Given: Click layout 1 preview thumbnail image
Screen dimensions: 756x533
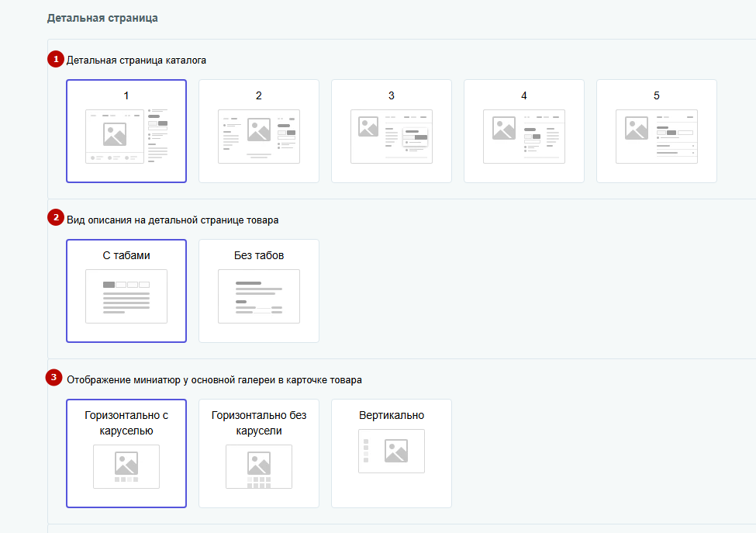Looking at the screenshot, I should (126, 137).
